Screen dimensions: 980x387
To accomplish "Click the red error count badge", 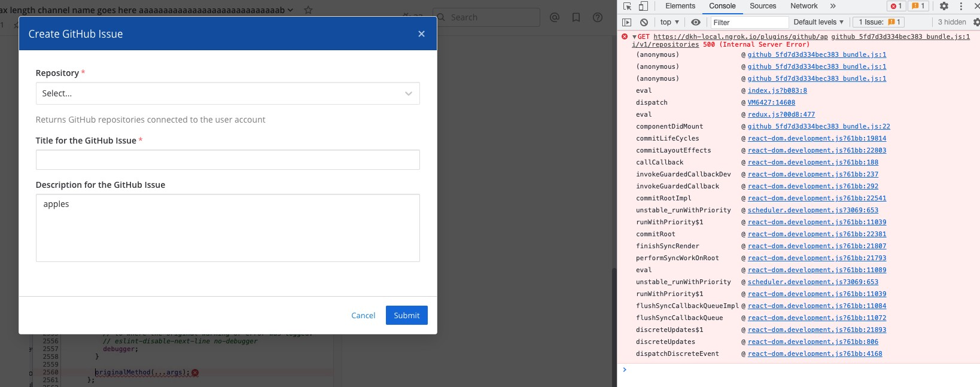I will 896,6.
